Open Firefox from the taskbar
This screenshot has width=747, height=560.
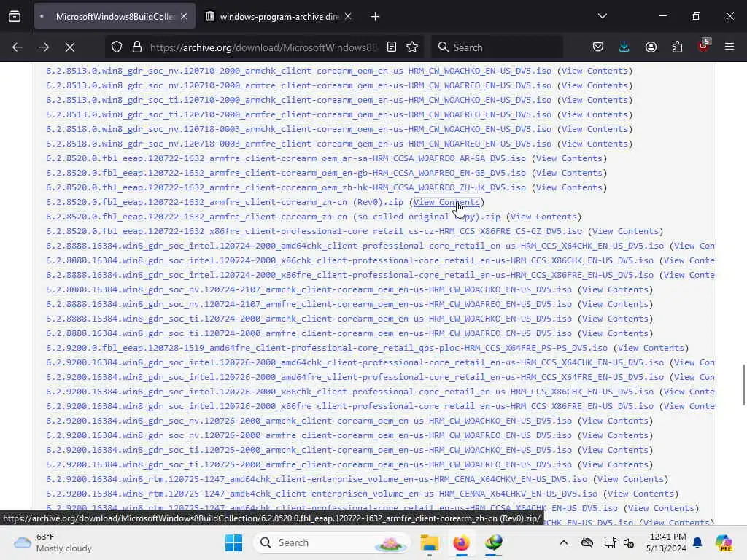461,542
